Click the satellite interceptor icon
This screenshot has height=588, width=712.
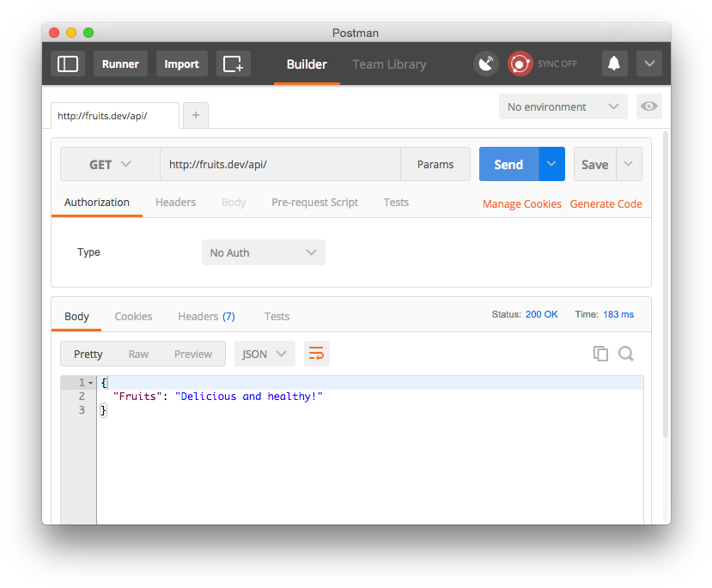[x=486, y=64]
